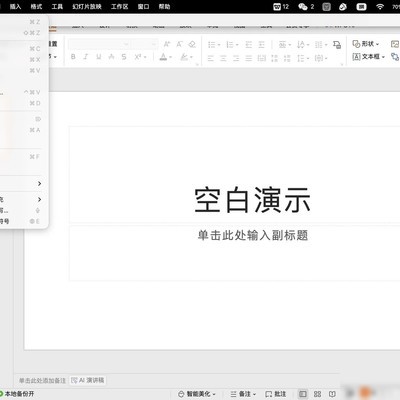Image resolution: width=400 pixels, height=400 pixels.
Task: Click the 备注 notes button in status bar
Action: pyautogui.click(x=243, y=394)
